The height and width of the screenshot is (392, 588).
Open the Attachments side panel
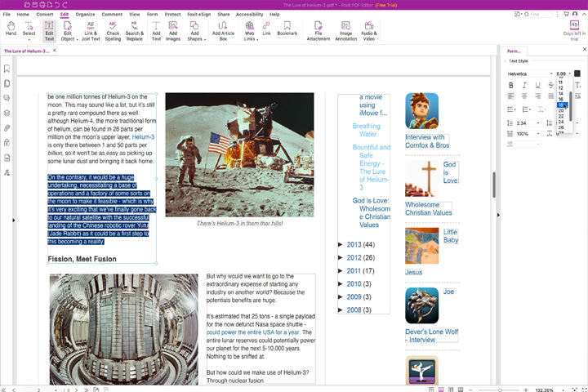7,128
